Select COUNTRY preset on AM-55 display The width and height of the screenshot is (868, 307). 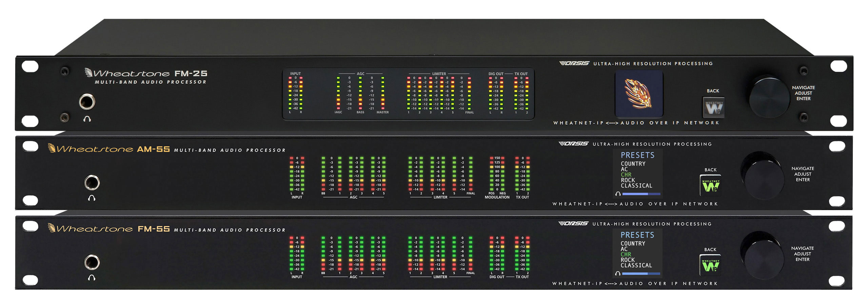633,164
